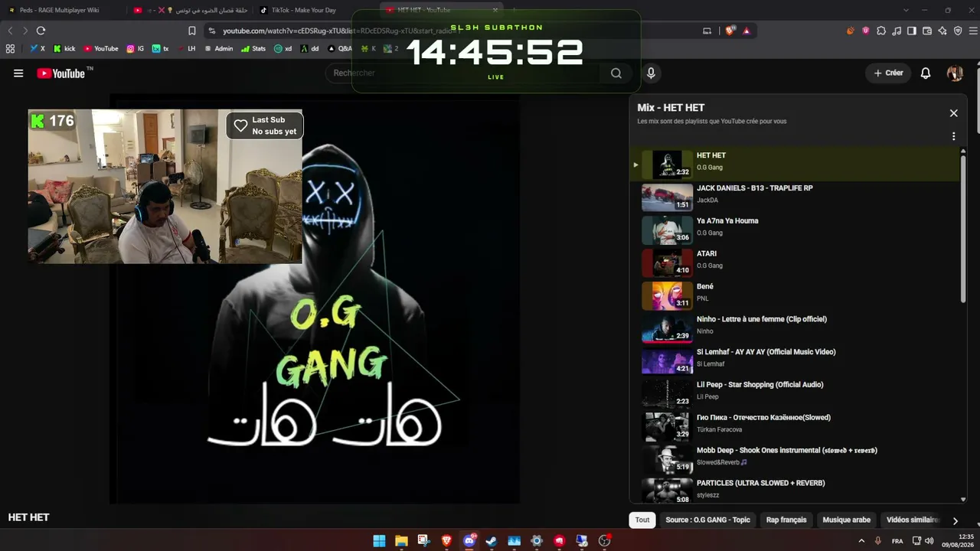Open Si Lemhaf - AY AY AY thumbnail
The height and width of the screenshot is (551, 980).
tap(667, 361)
